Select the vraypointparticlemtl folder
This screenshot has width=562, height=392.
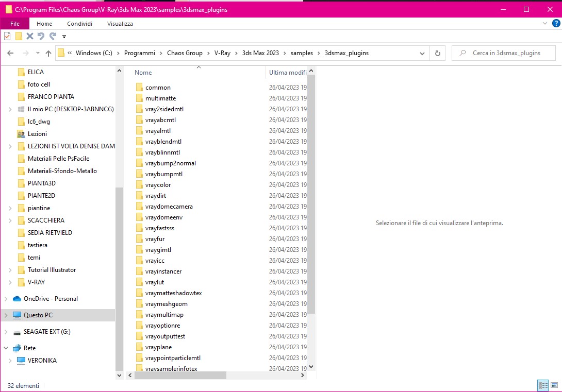(x=173, y=358)
